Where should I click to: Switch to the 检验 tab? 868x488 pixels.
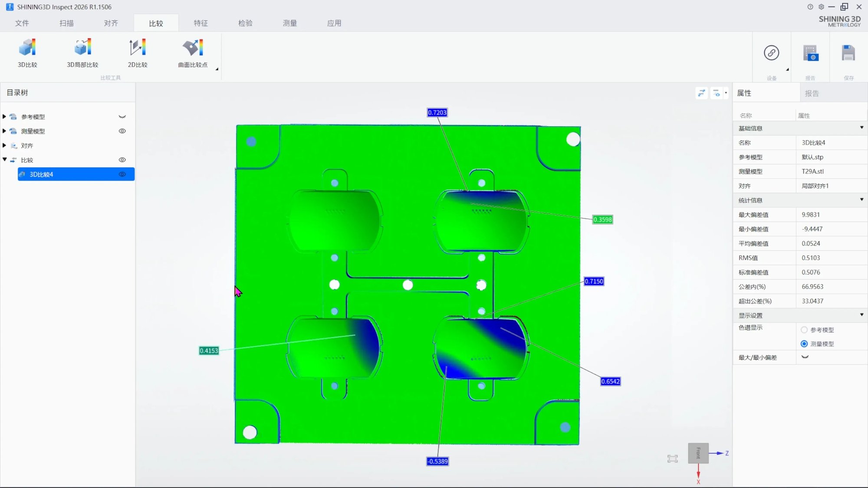245,23
